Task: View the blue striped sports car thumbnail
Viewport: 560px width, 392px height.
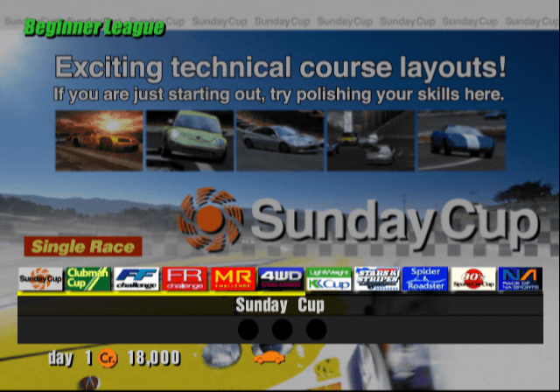Action: 462,140
